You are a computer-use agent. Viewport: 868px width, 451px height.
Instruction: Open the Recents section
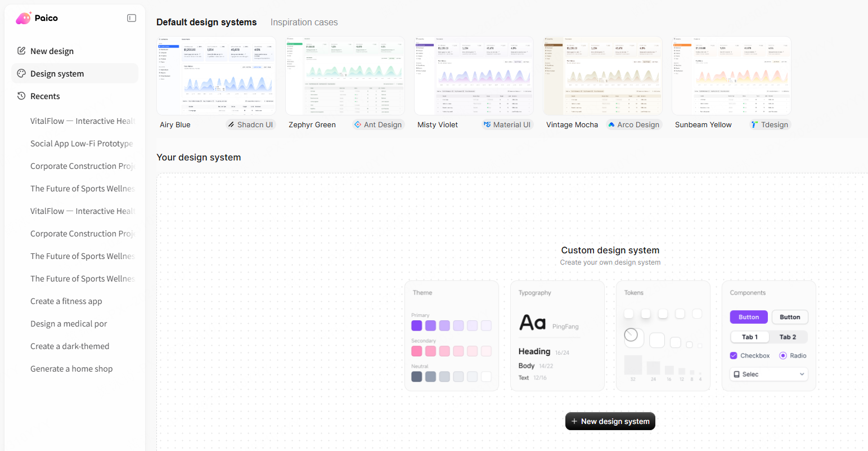pyautogui.click(x=75, y=96)
